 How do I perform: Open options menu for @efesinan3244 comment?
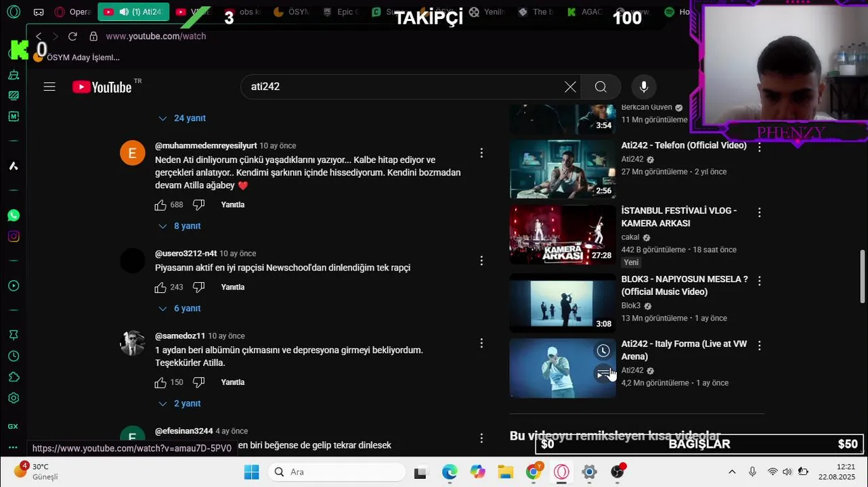click(481, 438)
